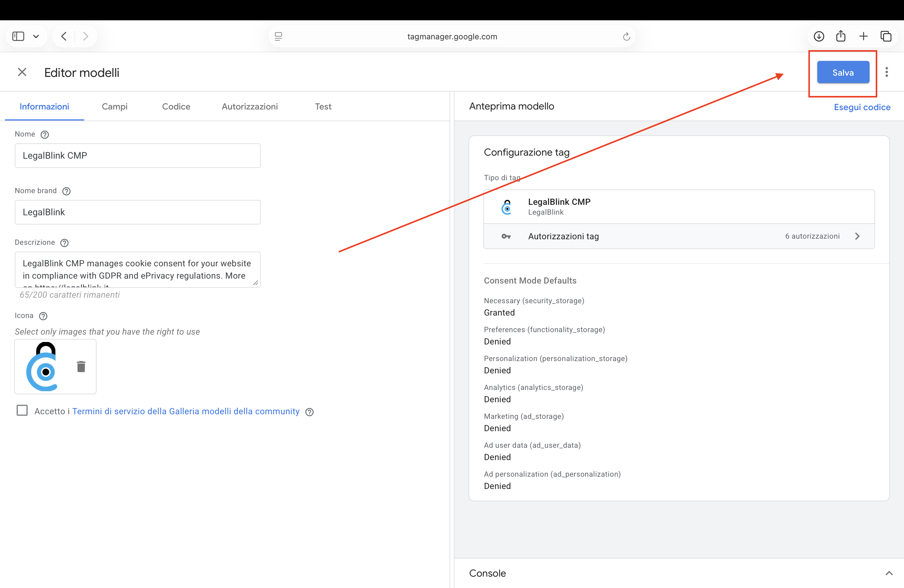Screen dimensions: 904x588
Task: Expand the Console panel
Action: [x=889, y=573]
